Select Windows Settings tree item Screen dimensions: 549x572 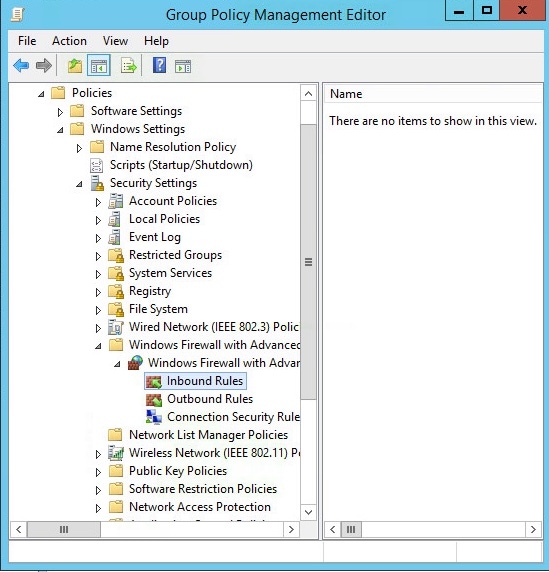(x=138, y=129)
